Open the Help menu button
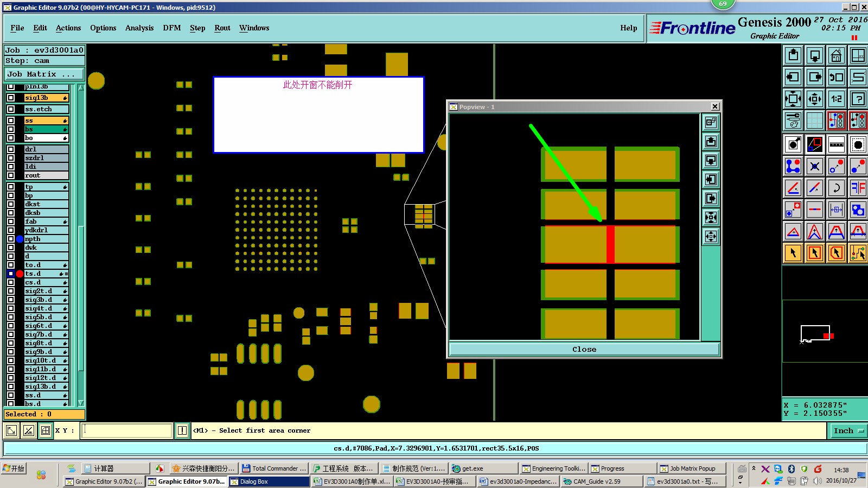868x488 pixels. click(629, 28)
